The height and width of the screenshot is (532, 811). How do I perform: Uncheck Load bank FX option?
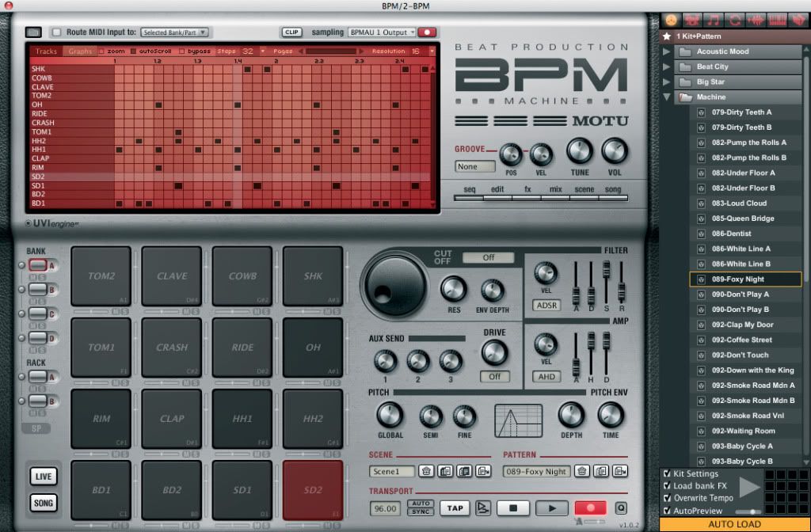tap(667, 486)
